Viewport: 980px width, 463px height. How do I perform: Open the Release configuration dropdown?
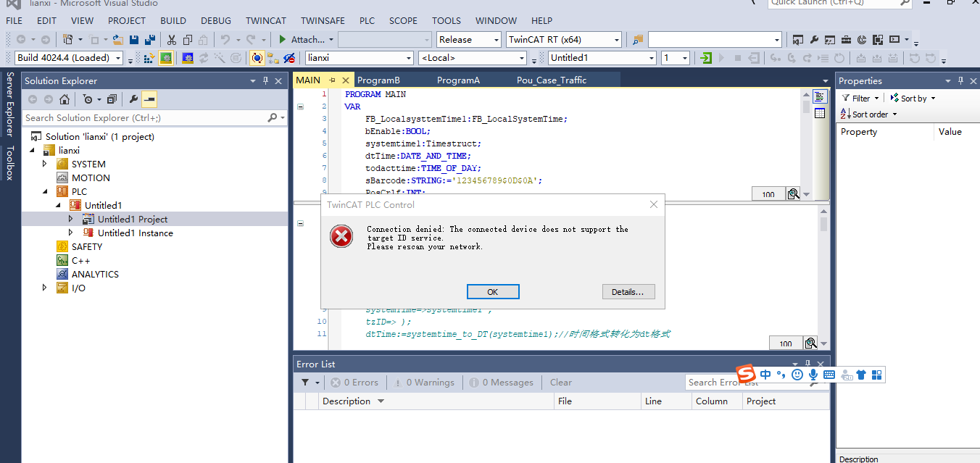point(468,40)
